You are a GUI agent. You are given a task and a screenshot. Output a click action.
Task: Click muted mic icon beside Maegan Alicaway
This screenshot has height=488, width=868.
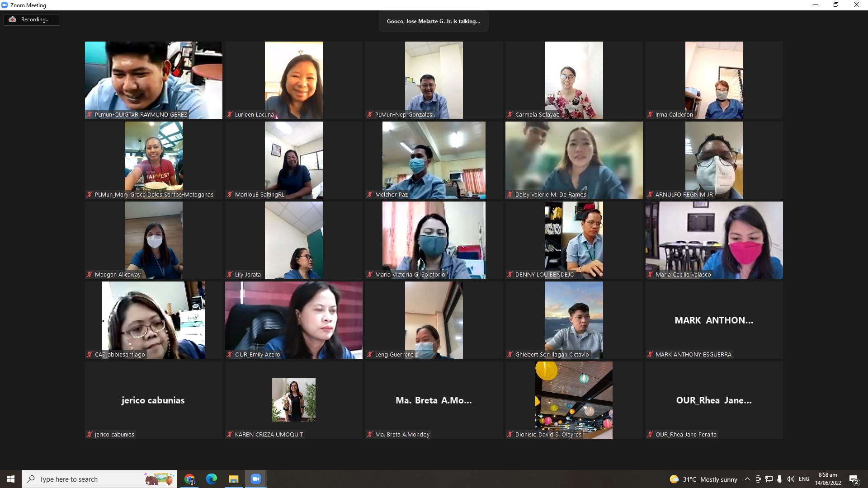click(x=90, y=275)
